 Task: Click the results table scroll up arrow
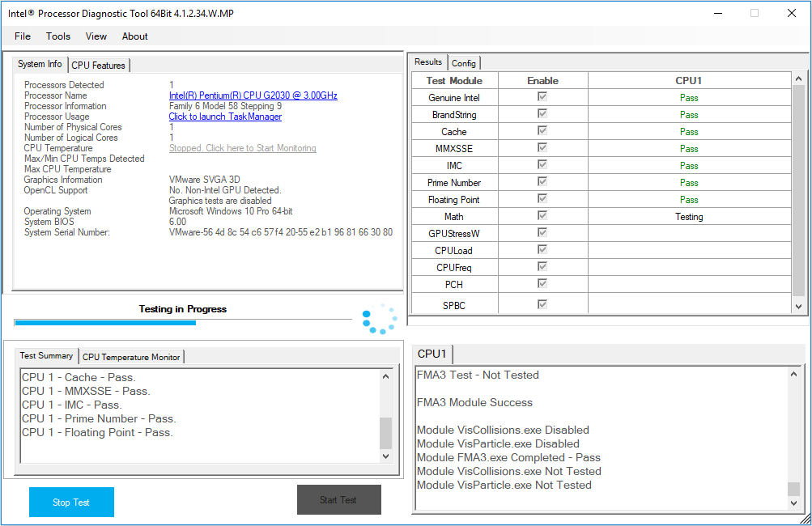coord(798,78)
